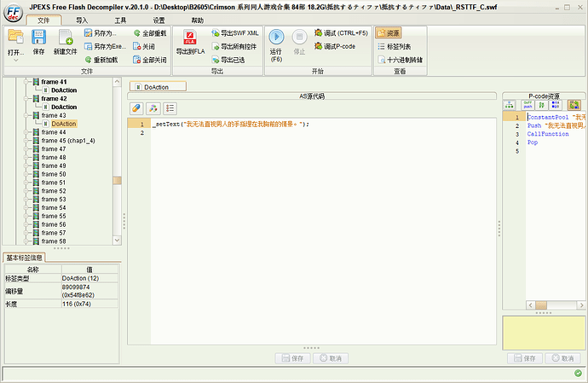
Task: Expand frame 50 in the tree
Action: pyautogui.click(x=26, y=174)
